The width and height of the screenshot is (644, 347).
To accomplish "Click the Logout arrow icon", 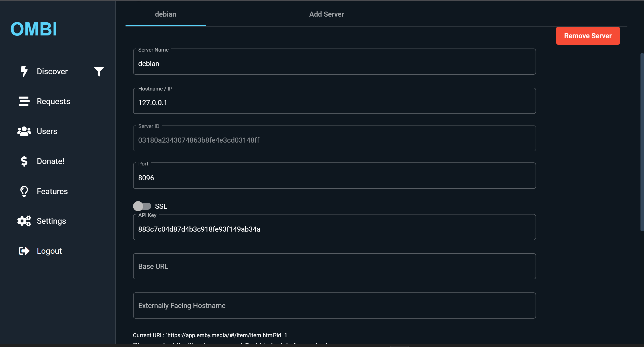I will click(x=24, y=251).
